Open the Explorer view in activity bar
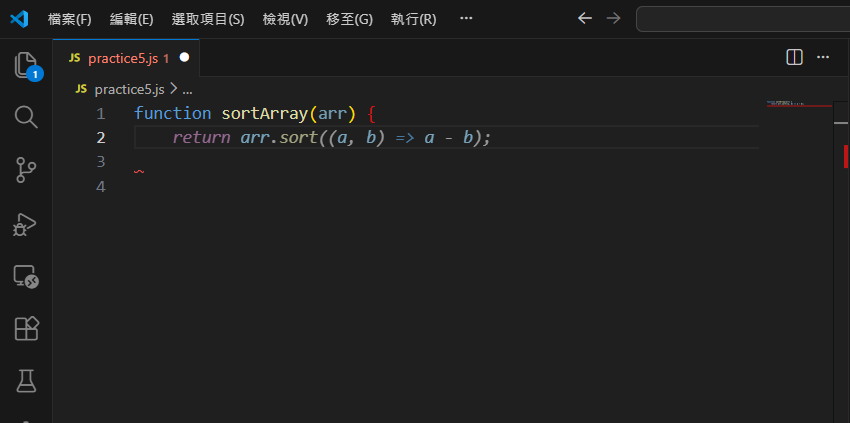 coord(26,66)
